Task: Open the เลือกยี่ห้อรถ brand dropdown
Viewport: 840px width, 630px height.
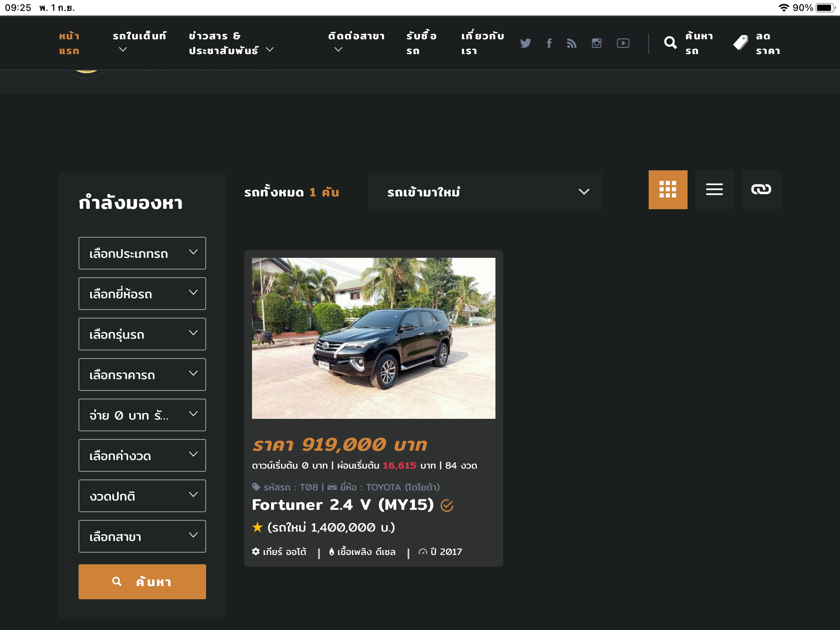Action: [x=142, y=294]
